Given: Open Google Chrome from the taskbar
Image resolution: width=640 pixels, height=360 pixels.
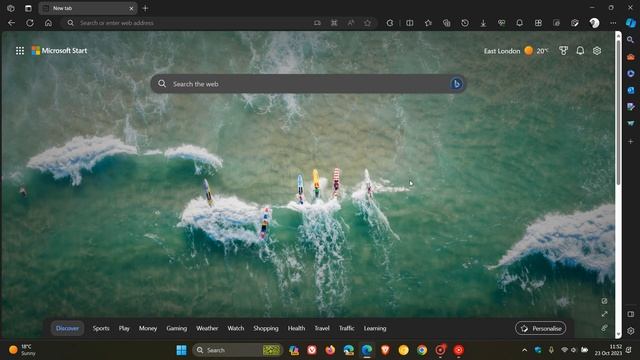Looking at the screenshot, I should [x=422, y=350].
